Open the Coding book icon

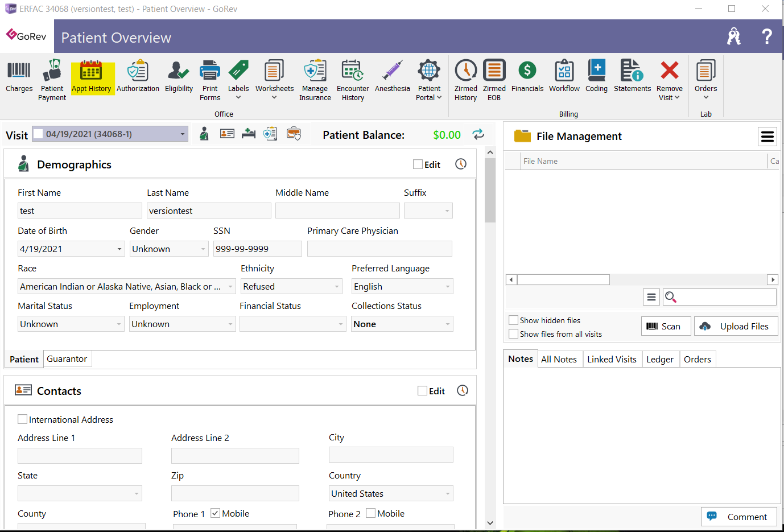coord(596,77)
